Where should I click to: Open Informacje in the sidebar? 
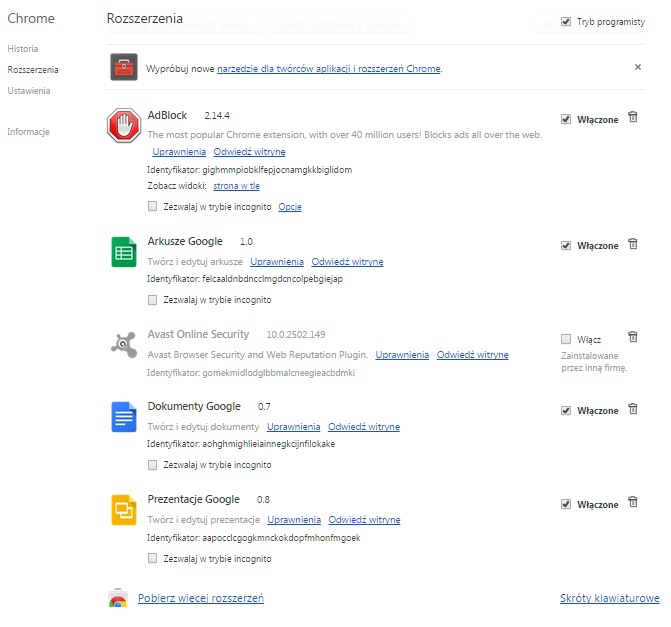pos(28,132)
